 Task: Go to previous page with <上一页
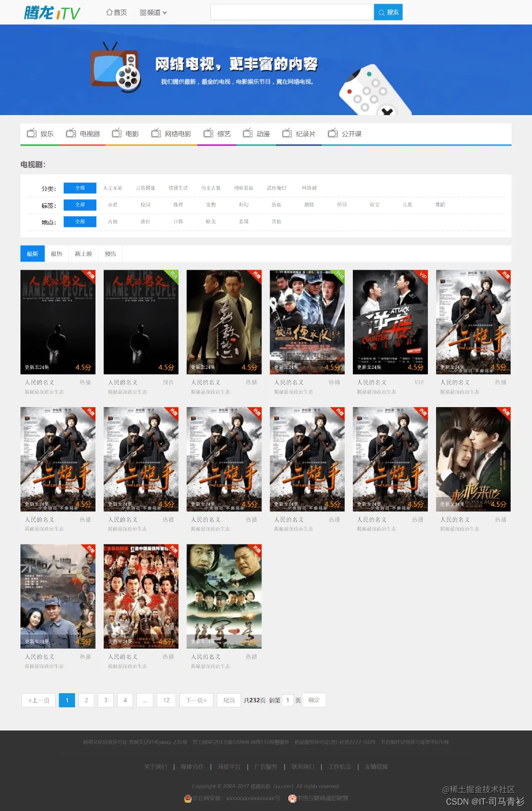[x=39, y=700]
